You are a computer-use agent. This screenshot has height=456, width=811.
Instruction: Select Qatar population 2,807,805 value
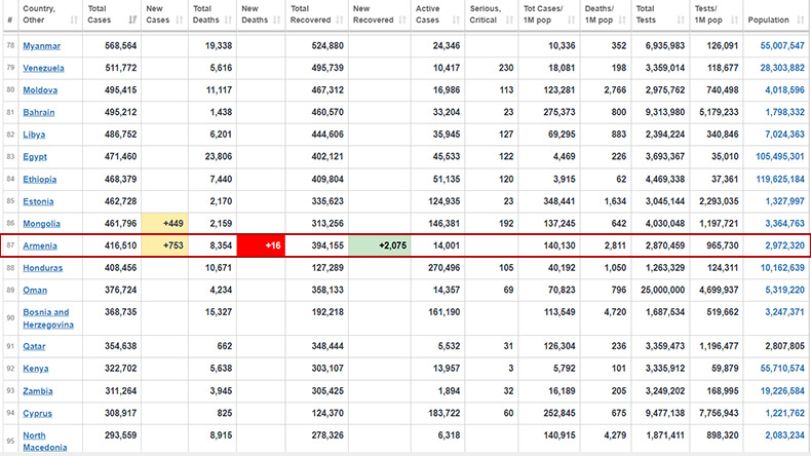785,346
